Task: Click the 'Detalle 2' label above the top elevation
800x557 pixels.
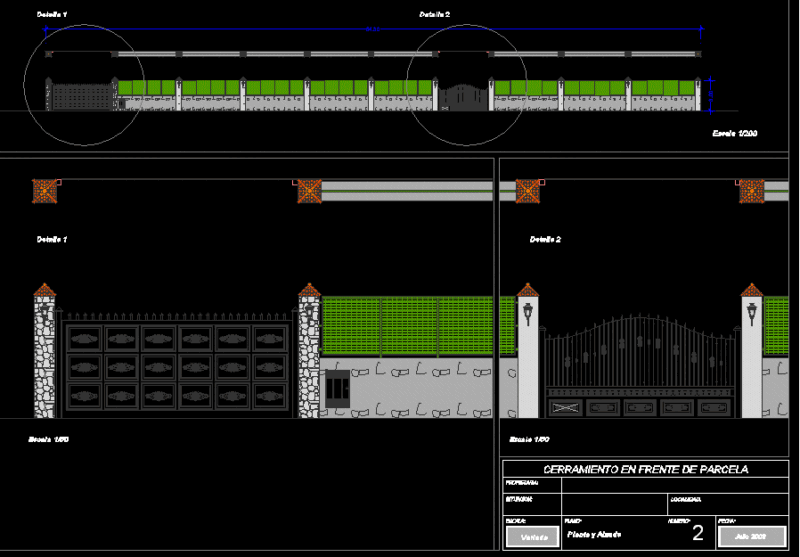Action: click(x=435, y=14)
